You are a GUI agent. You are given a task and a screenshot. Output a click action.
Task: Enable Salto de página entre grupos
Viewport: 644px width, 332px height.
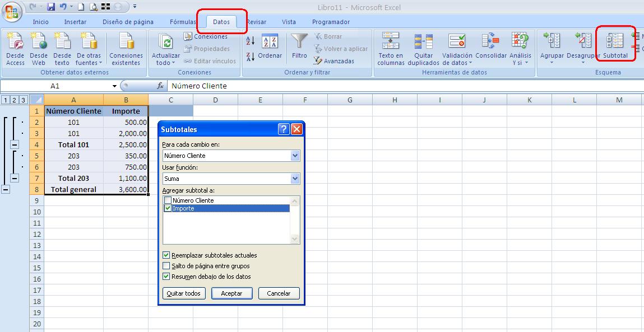point(166,266)
